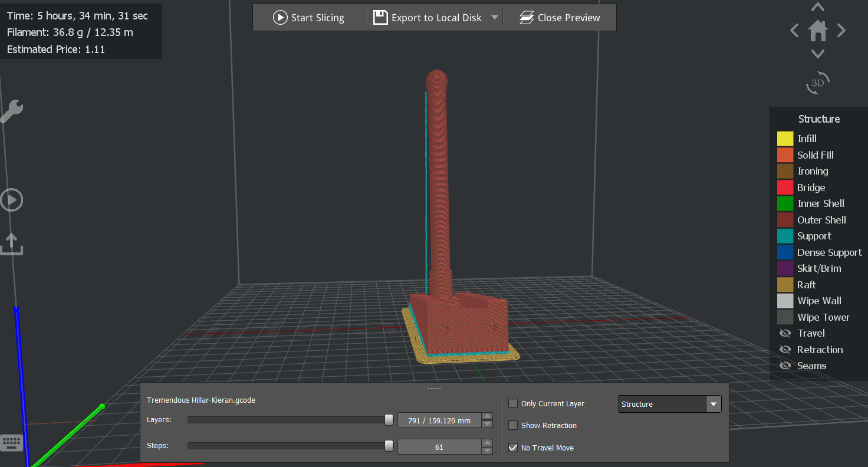Uncheck No Travel Move checkbox

(x=513, y=448)
